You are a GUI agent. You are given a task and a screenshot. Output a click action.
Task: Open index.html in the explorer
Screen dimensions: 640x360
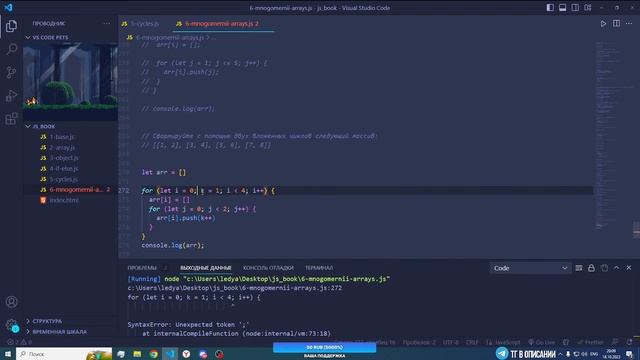click(64, 200)
